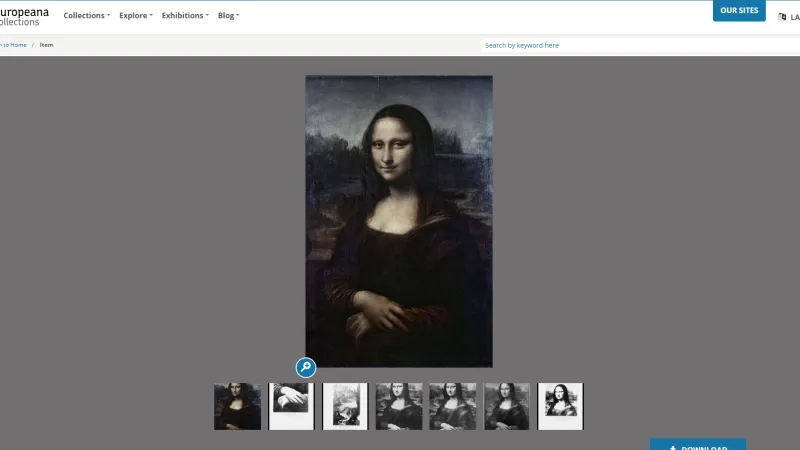The width and height of the screenshot is (800, 450).
Task: Select the fifth grayscale portrait thumbnail
Action: click(x=453, y=406)
